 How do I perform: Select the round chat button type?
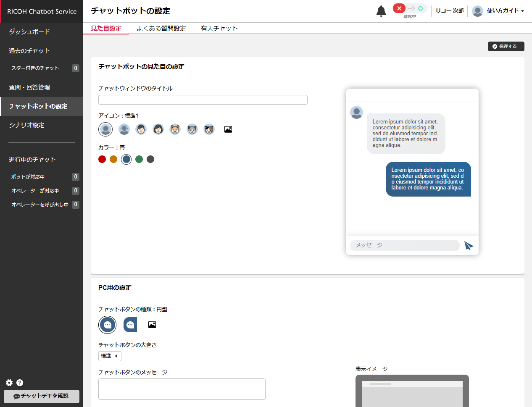coord(107,325)
